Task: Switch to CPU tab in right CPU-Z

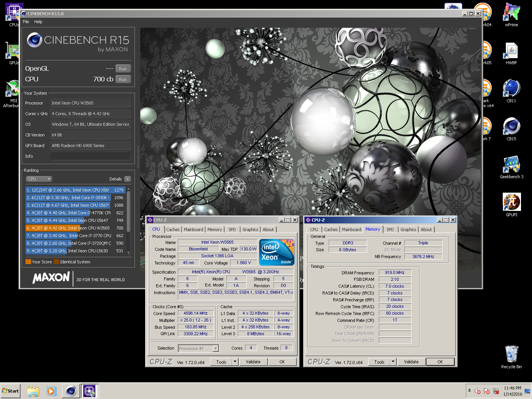Action: [314, 230]
